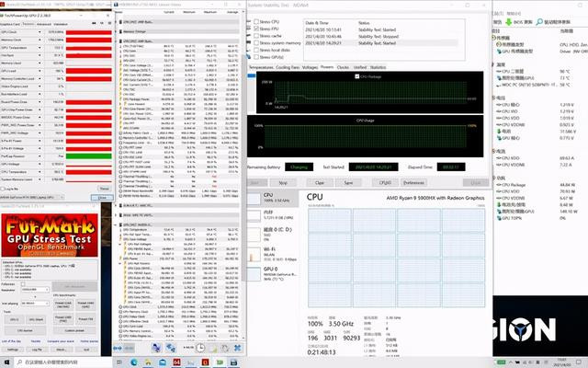Open GPU 0 thumbnail in Task Manager

[254, 274]
